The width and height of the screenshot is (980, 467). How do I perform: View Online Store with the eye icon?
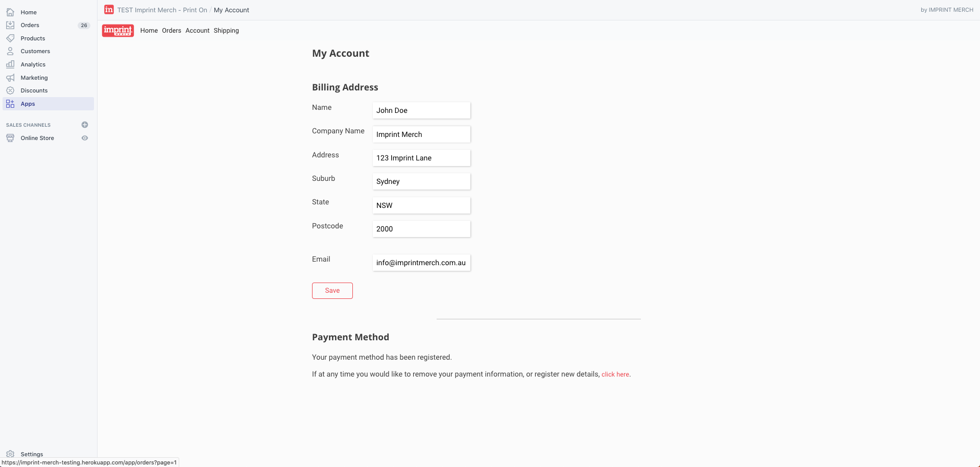pos(85,138)
